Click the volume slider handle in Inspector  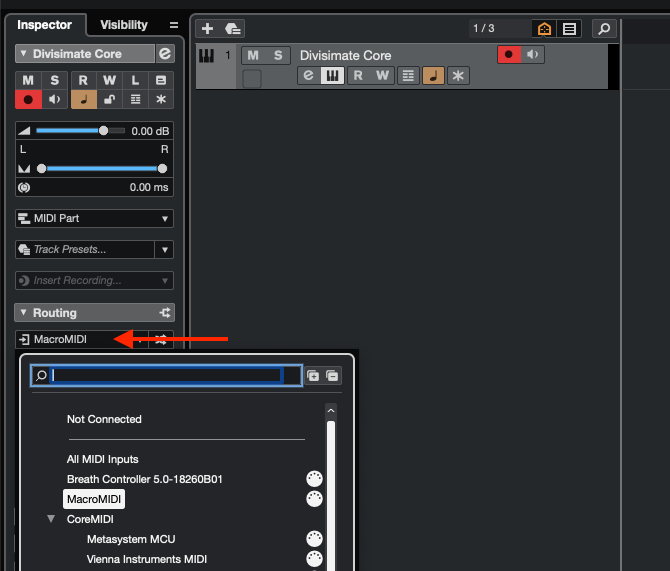pos(103,131)
